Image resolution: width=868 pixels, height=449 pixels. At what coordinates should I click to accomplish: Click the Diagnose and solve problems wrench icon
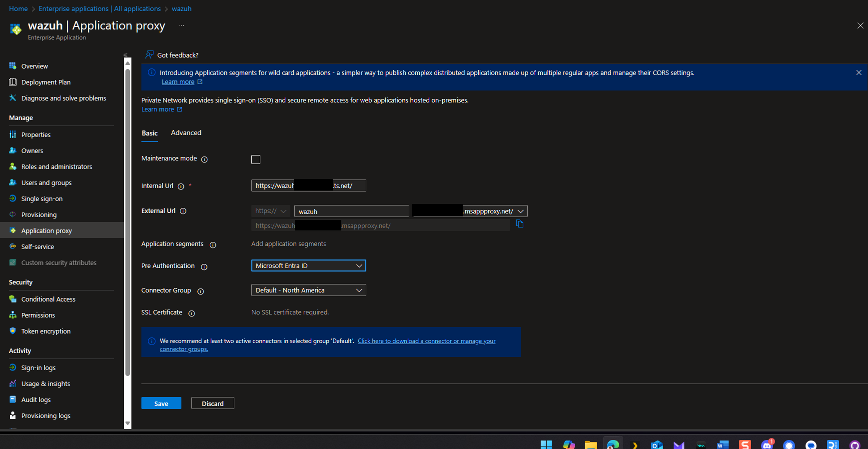tap(12, 97)
